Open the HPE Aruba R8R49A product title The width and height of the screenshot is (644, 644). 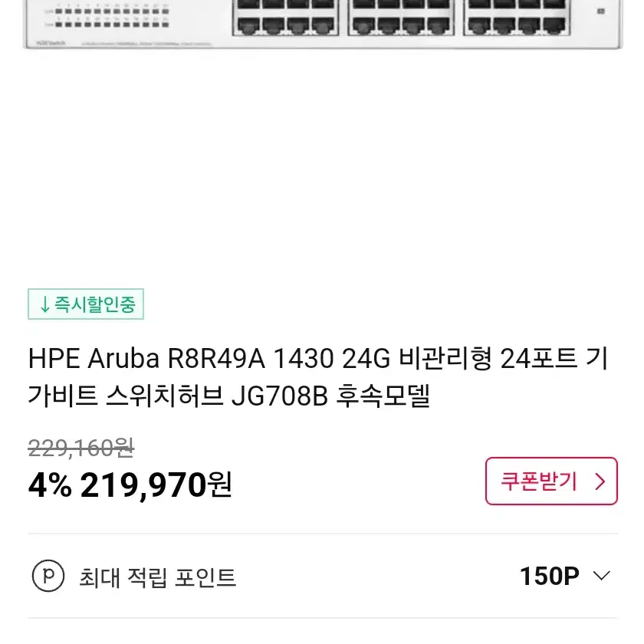317,377
